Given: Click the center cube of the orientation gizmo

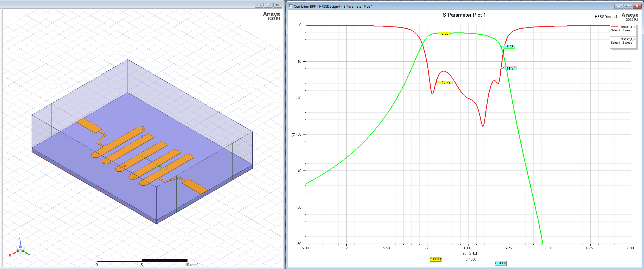Looking at the screenshot, I should [20, 250].
